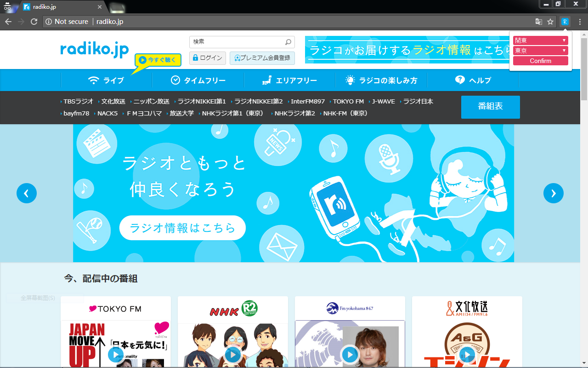Play the 文化放送 program card
The width and height of the screenshot is (588, 368).
click(x=467, y=355)
